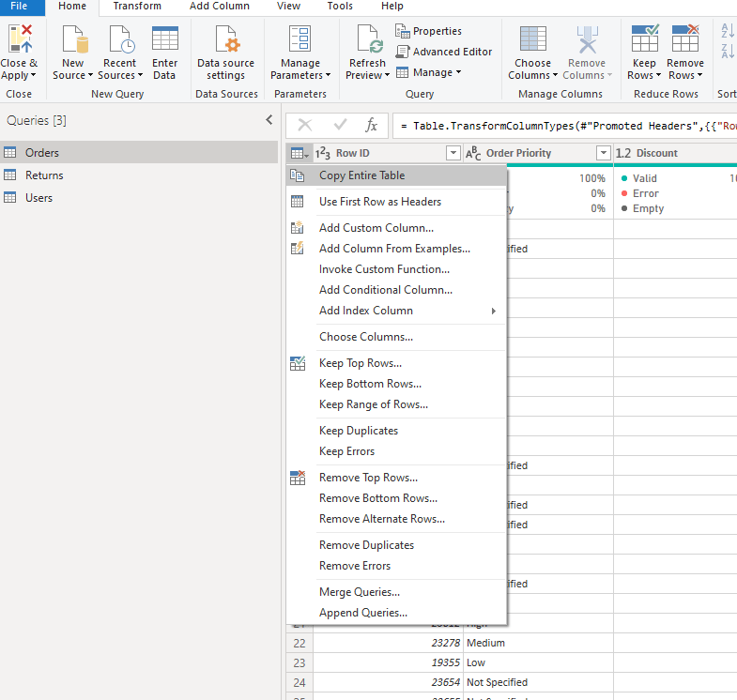Open Recent Sources list

(x=120, y=53)
